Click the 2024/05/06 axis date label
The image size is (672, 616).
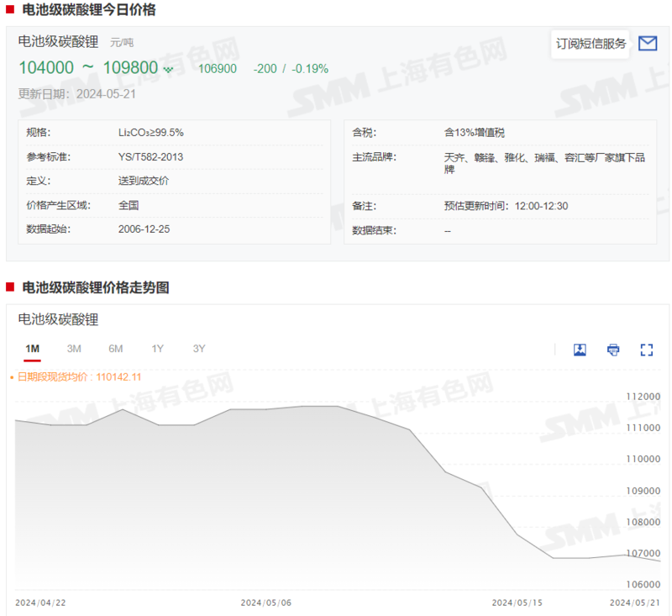pyautogui.click(x=265, y=603)
